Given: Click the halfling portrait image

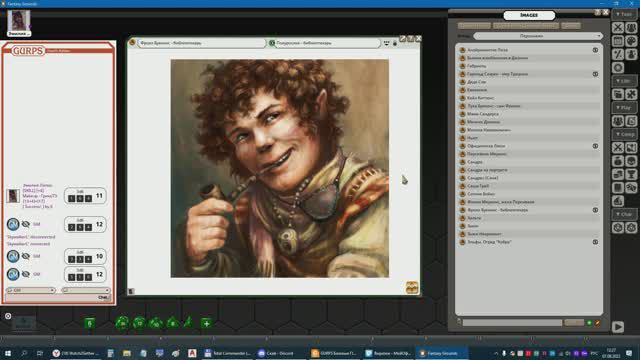Looking at the screenshot, I should point(280,169).
